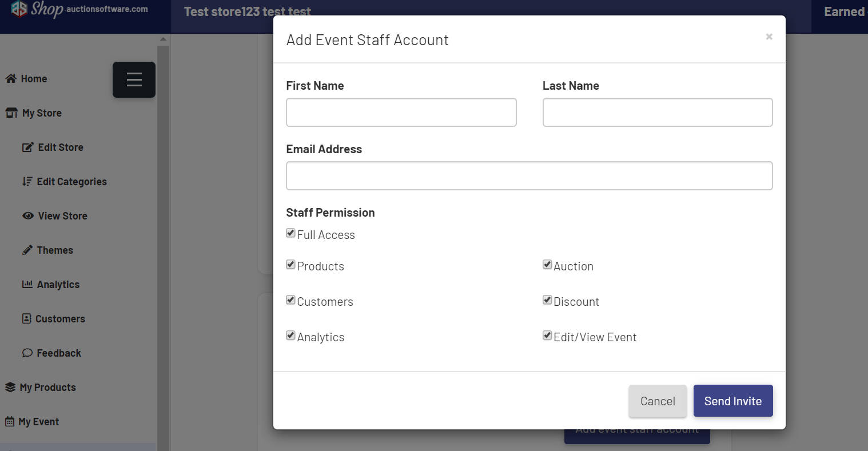Select the My Store icon

click(x=10, y=113)
